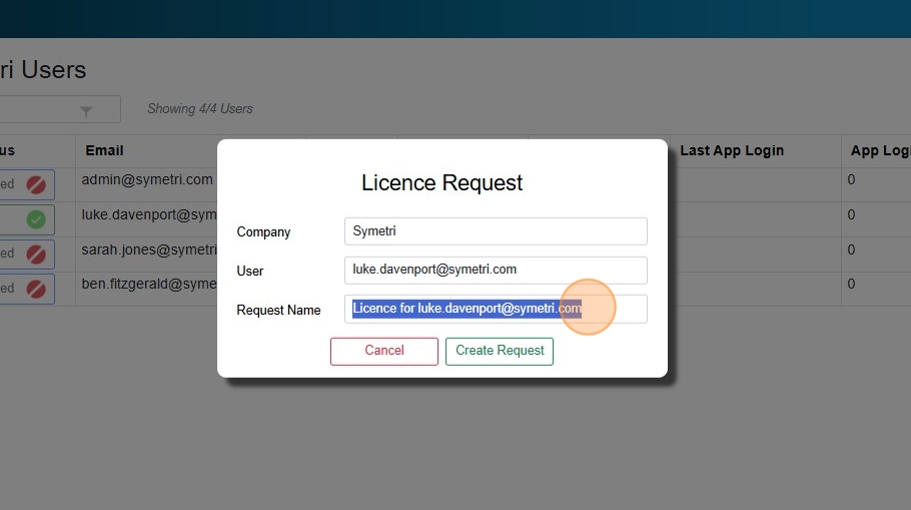Screen dimensions: 911x510
Task: Click the red disabled icon for admin@symetri.com
Action: coord(36,185)
